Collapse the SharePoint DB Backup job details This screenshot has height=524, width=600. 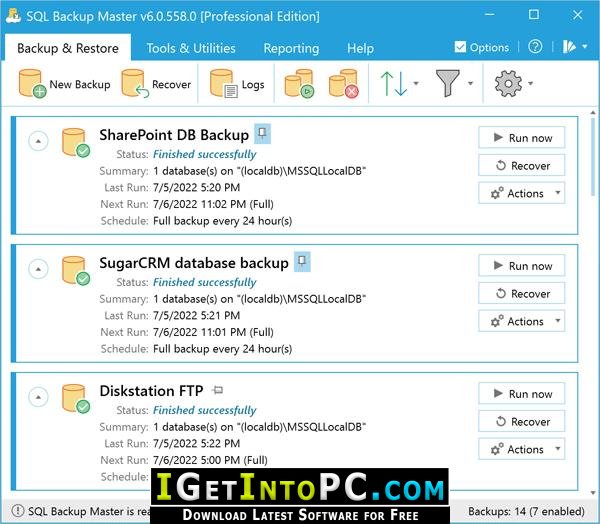(x=37, y=141)
